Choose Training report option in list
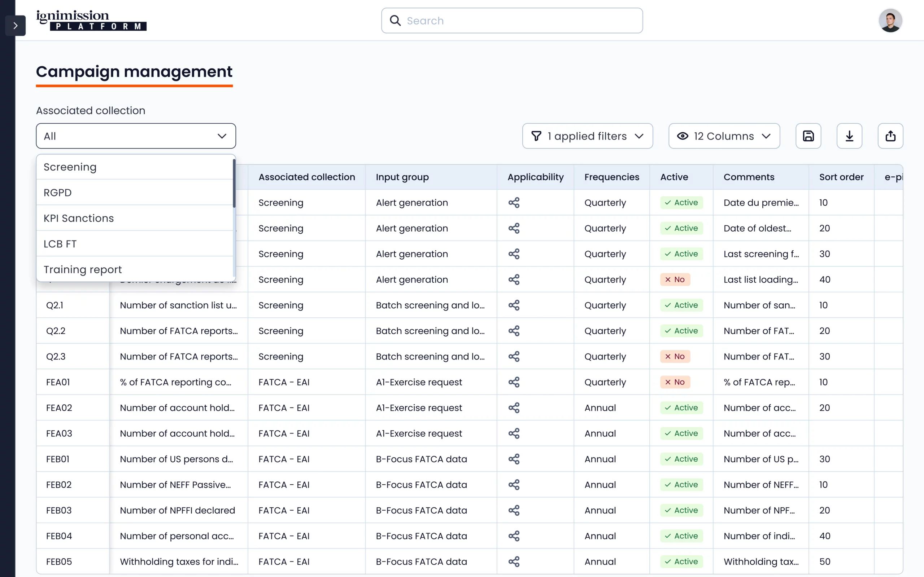Viewport: 924px width, 577px height. (82, 269)
